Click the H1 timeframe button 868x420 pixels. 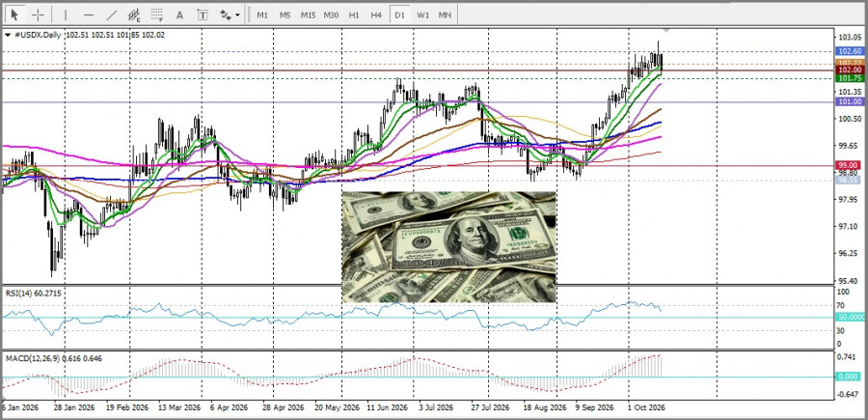click(354, 14)
